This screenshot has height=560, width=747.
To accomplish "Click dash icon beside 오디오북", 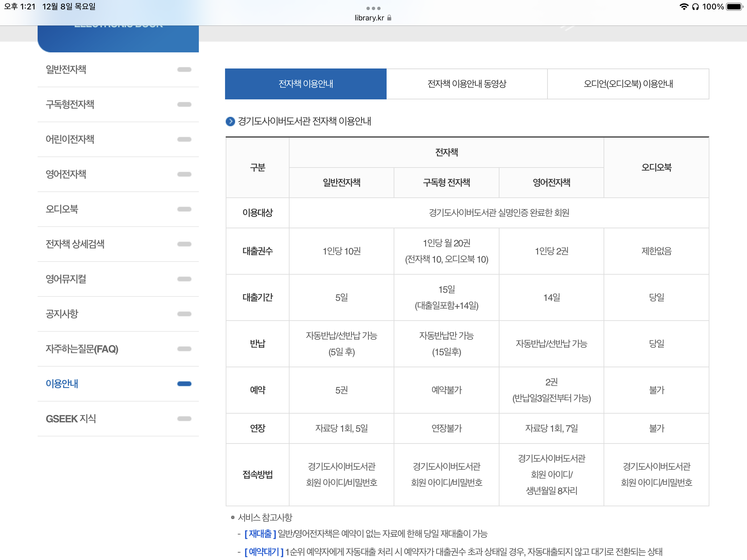I will [184, 209].
